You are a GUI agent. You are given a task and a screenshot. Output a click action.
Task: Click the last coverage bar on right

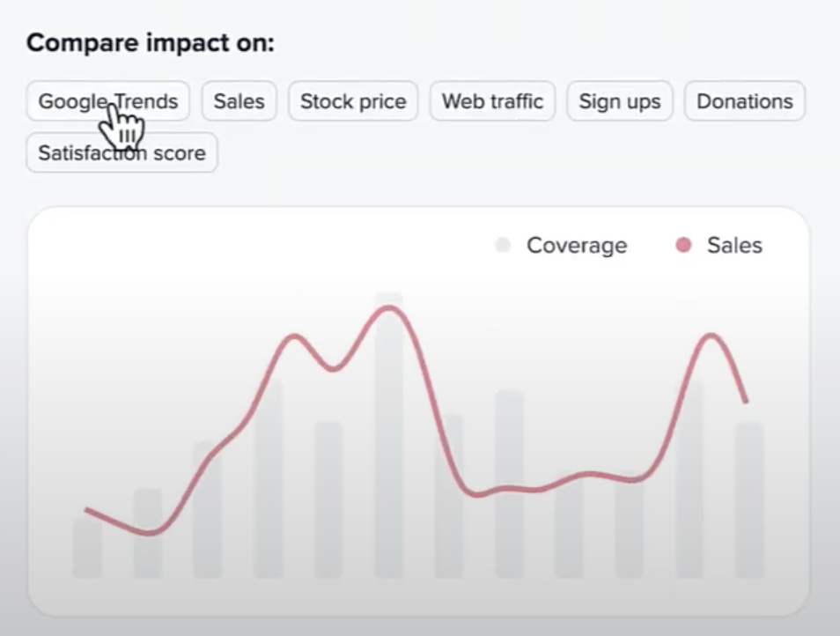tap(749, 502)
